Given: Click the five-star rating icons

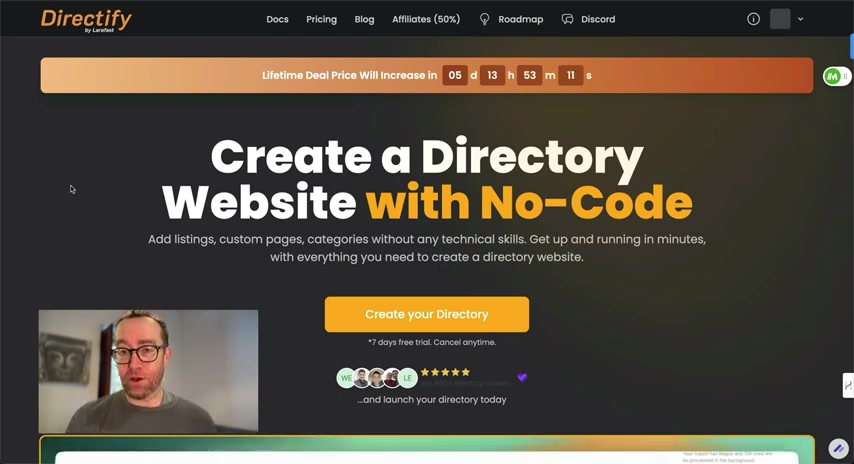Looking at the screenshot, I should [x=445, y=372].
